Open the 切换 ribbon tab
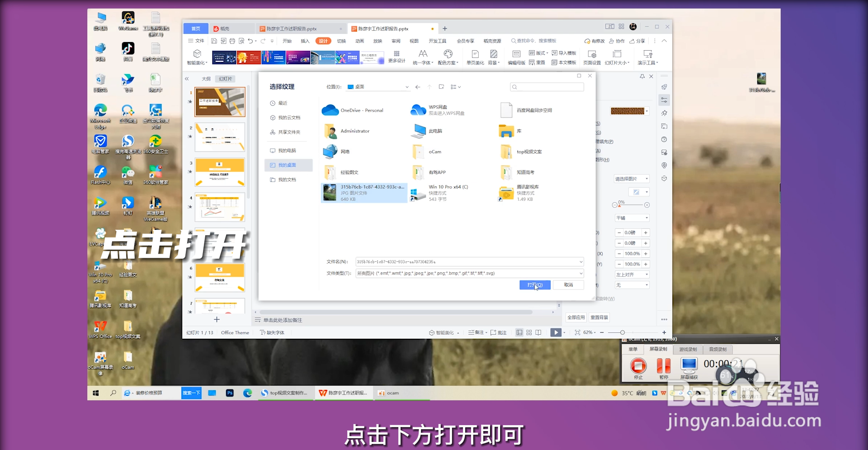Image resolution: width=868 pixels, height=450 pixels. click(341, 41)
